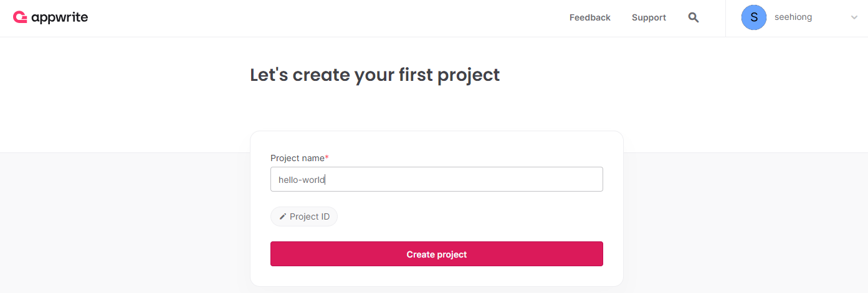The height and width of the screenshot is (293, 868).
Task: Expand the account menu chevron arrow
Action: pos(854,17)
